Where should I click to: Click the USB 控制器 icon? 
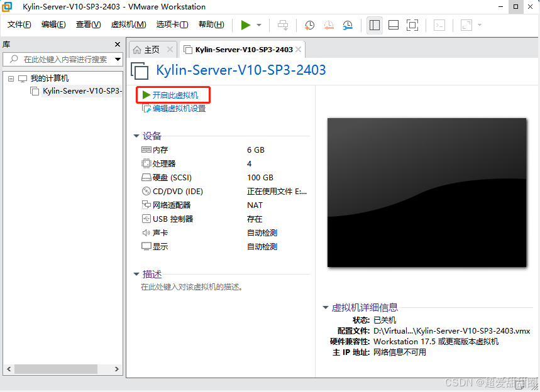[x=146, y=219]
